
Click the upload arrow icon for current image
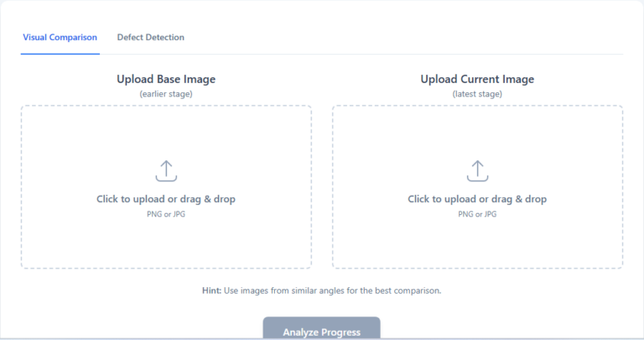[x=477, y=171]
